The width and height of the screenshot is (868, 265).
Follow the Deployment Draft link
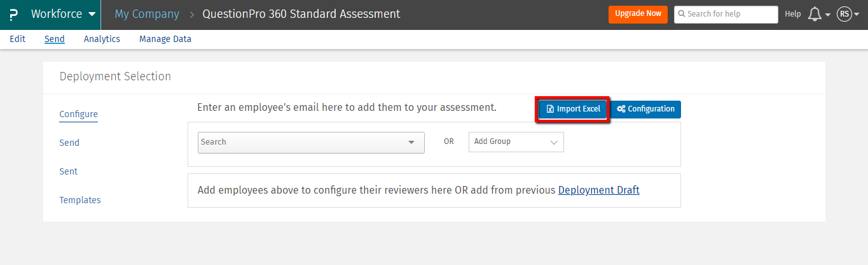598,190
